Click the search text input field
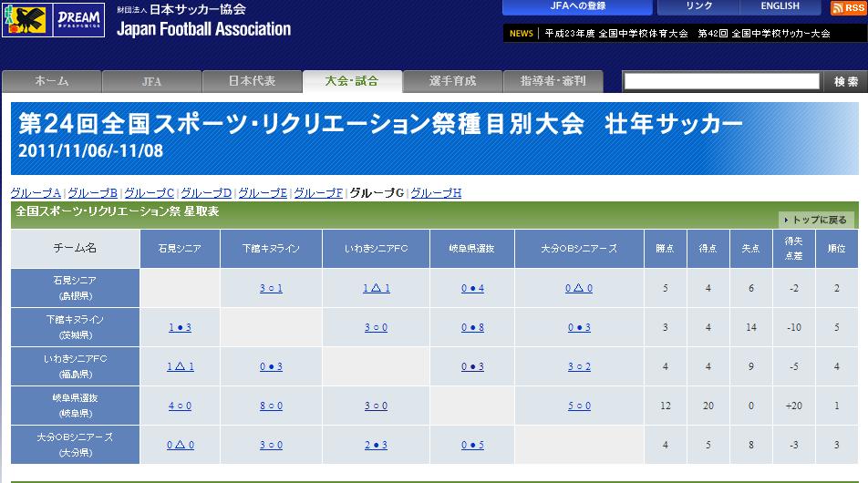This screenshot has height=483, width=868. pos(721,81)
